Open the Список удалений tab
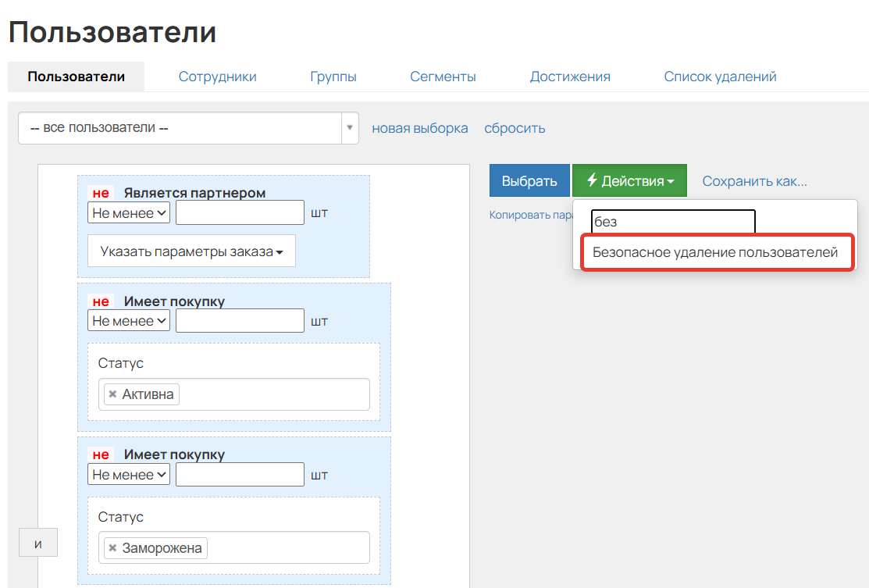Screen dimensions: 869x588 (719, 76)
